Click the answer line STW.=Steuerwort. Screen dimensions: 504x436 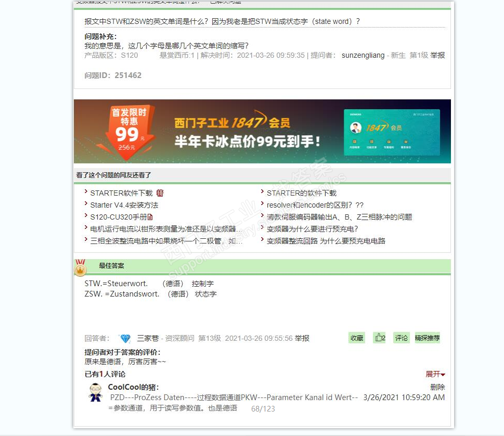pos(149,284)
